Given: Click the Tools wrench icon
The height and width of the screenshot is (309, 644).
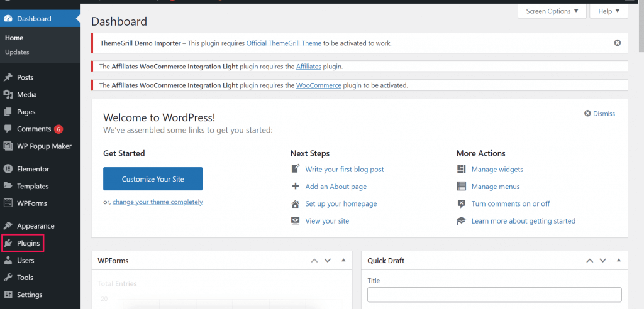Looking at the screenshot, I should tap(8, 278).
